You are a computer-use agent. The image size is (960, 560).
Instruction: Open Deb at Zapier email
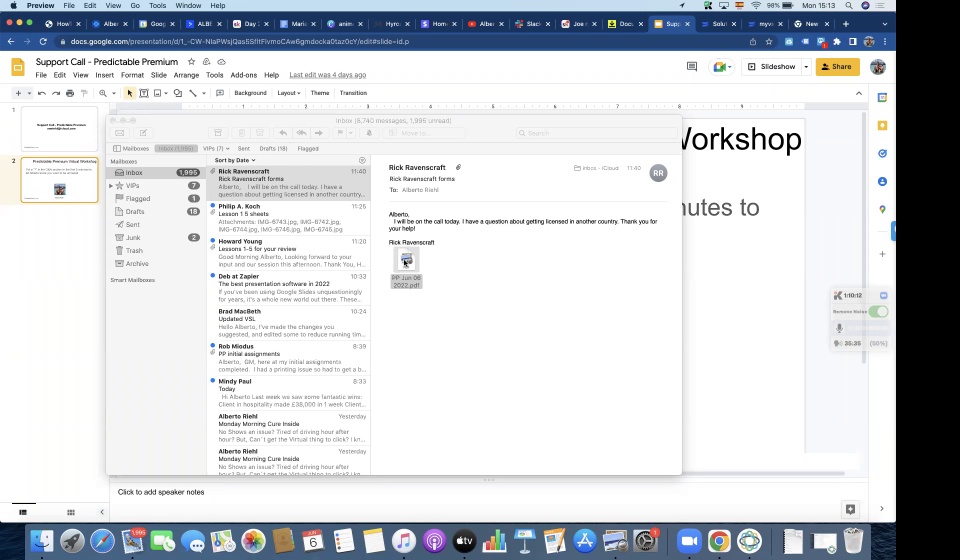pos(288,288)
